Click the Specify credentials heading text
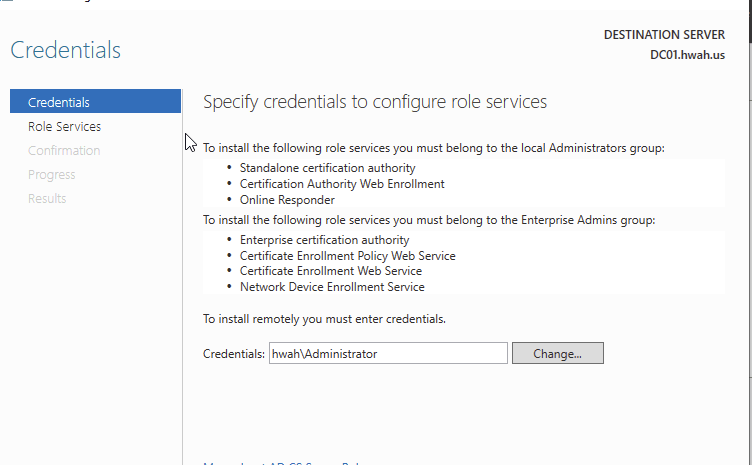Screen dimensions: 752x465 375,102
